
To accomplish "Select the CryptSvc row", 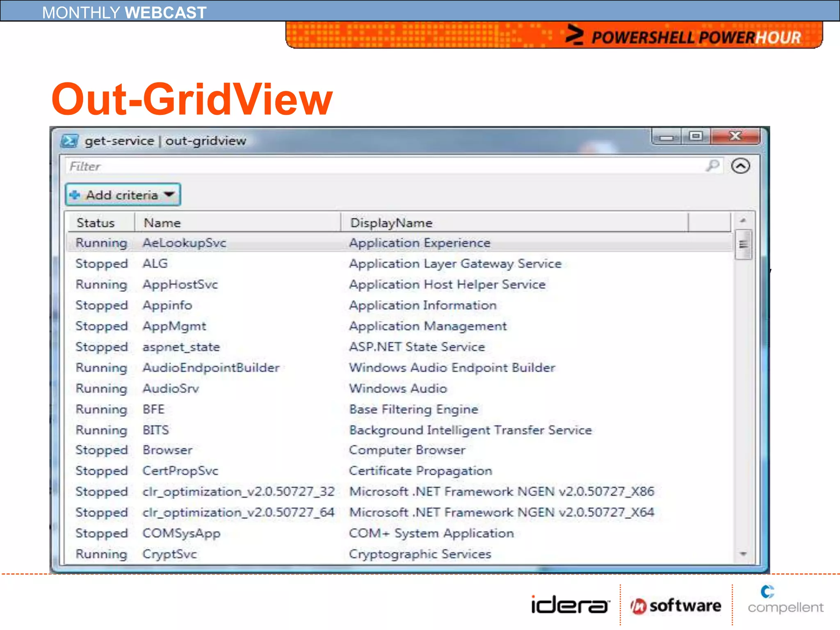I will (399, 554).
